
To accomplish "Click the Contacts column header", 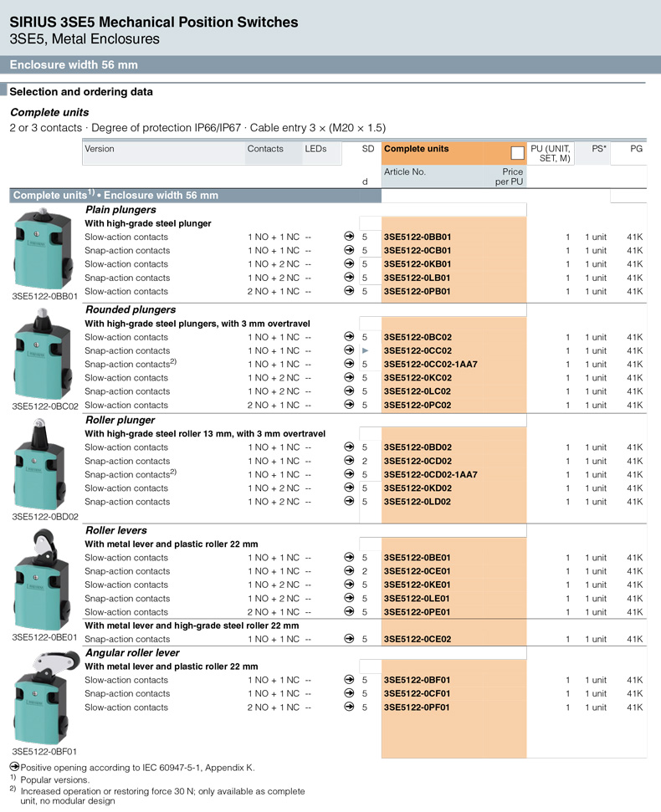I will click(265, 149).
